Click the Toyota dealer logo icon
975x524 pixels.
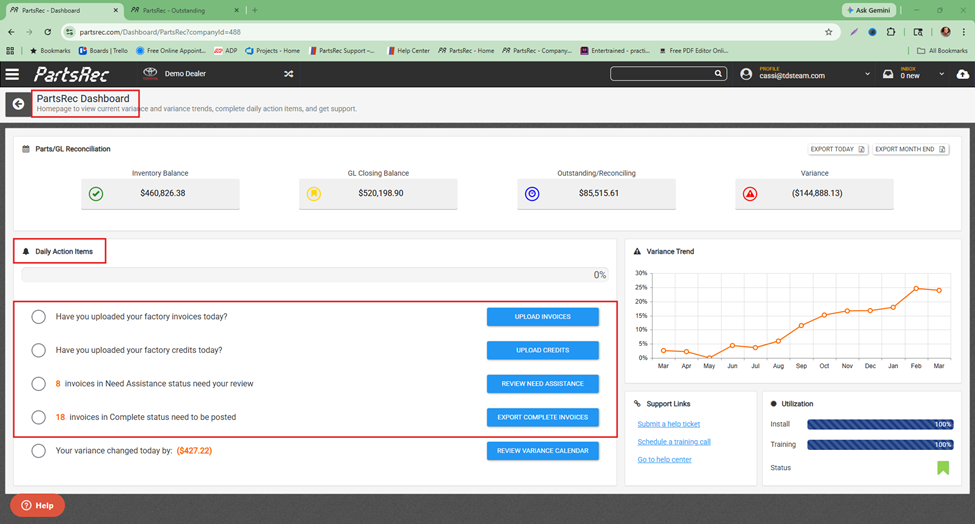(x=150, y=74)
